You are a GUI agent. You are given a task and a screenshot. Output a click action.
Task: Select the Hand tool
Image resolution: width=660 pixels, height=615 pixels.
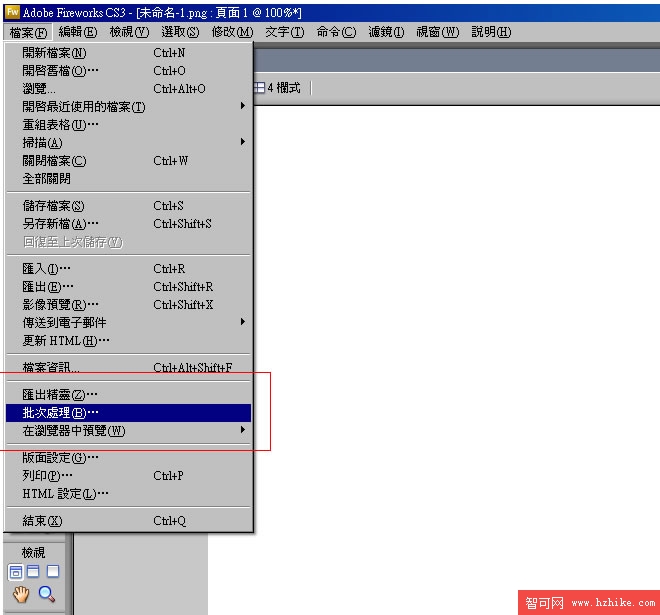pos(20,596)
